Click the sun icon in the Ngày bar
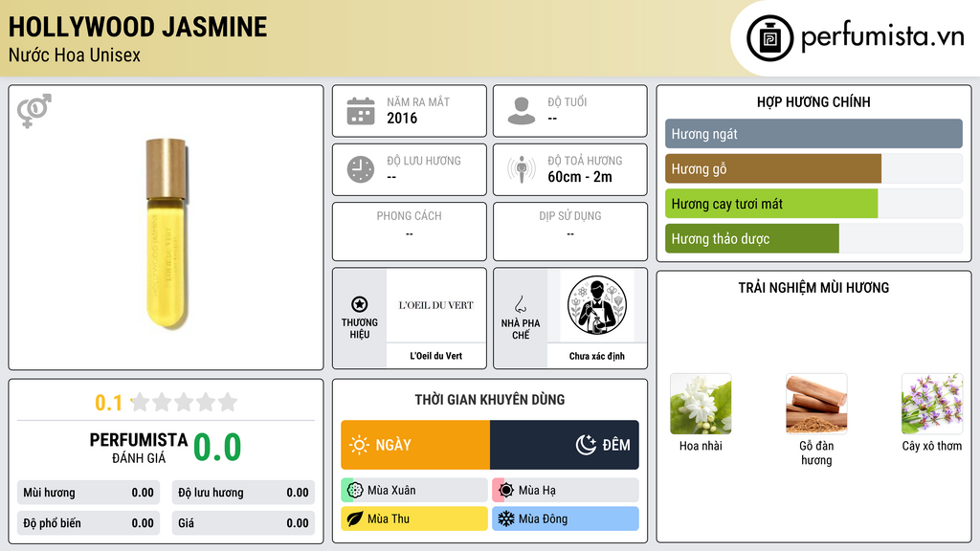 pos(360,445)
